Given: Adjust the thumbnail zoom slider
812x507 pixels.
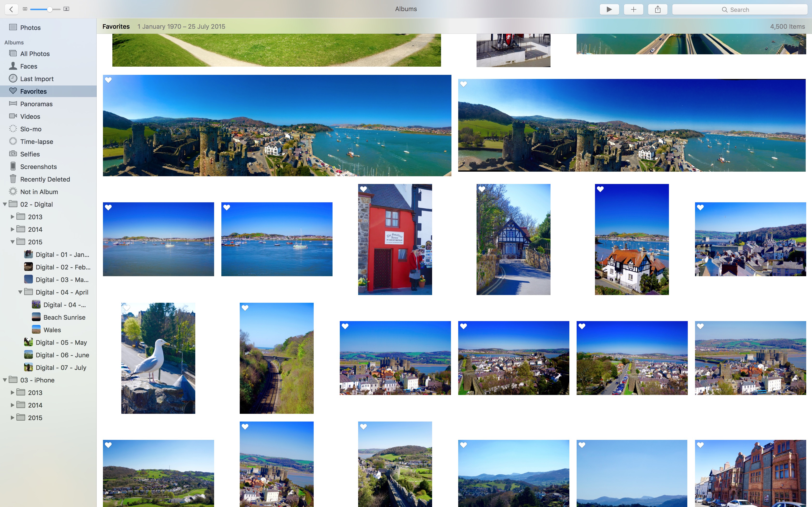Looking at the screenshot, I should pos(49,9).
